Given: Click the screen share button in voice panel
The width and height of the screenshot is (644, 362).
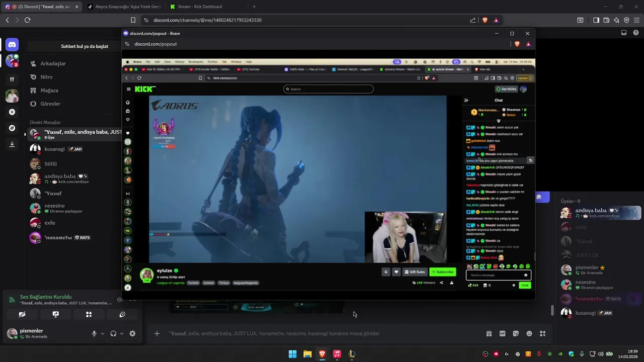Looking at the screenshot, I should click(55, 314).
